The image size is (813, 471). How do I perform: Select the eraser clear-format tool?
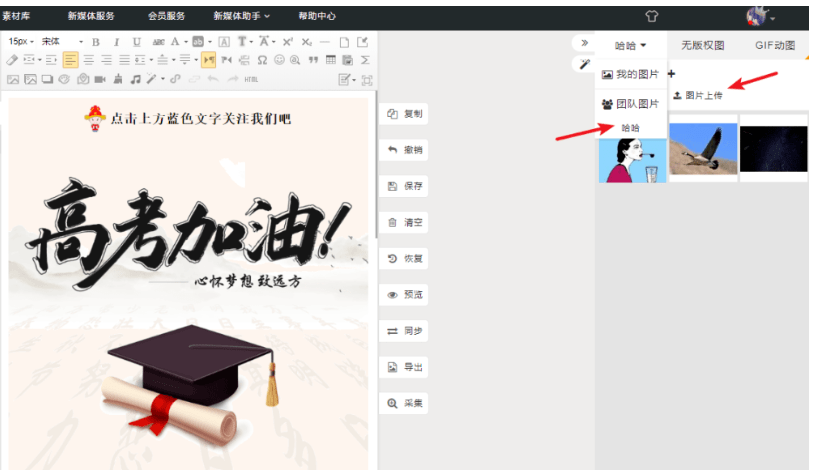point(11,60)
